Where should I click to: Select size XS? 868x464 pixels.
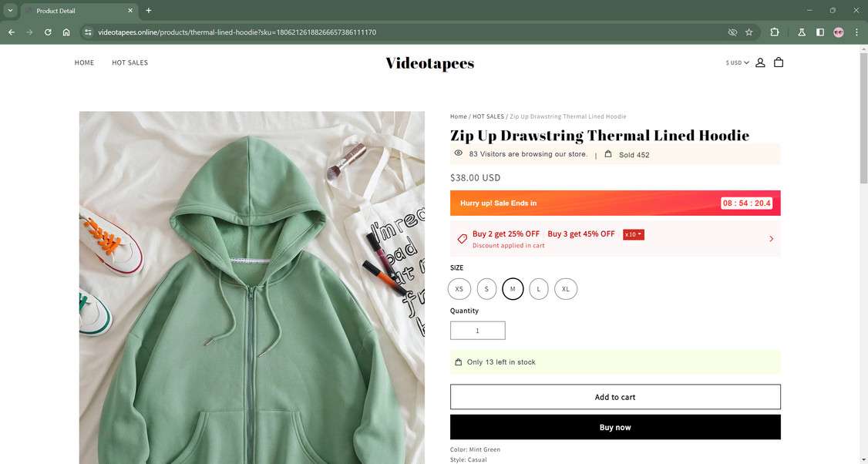459,289
